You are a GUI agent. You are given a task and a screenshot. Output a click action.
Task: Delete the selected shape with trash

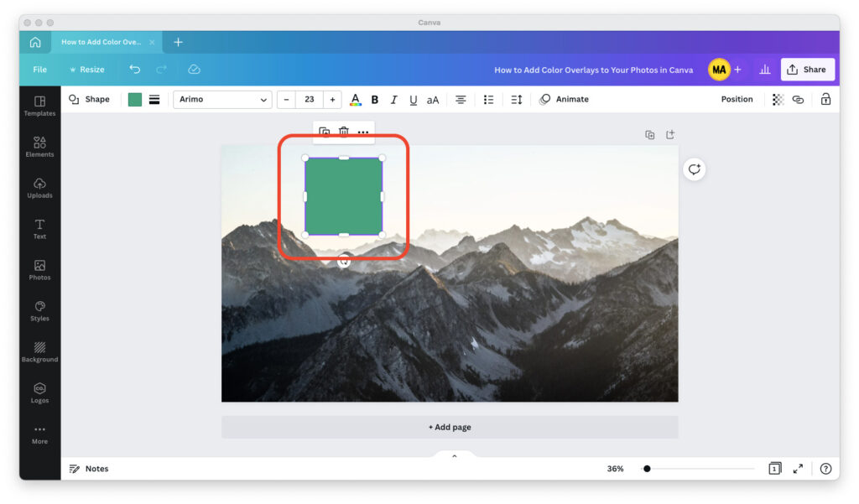coord(343,132)
